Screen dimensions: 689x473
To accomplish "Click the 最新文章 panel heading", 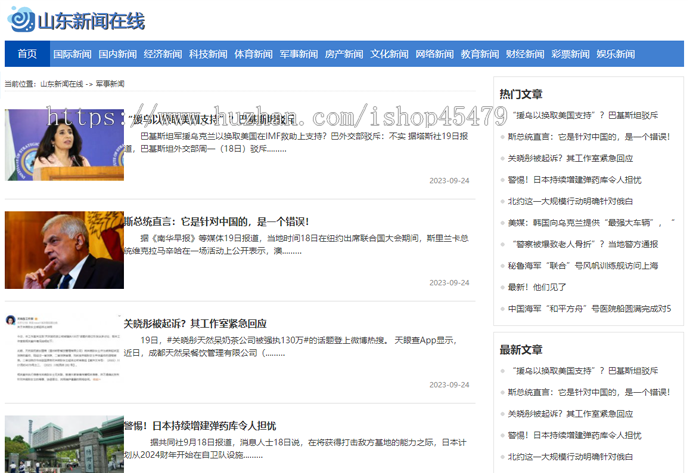I will tap(521, 350).
